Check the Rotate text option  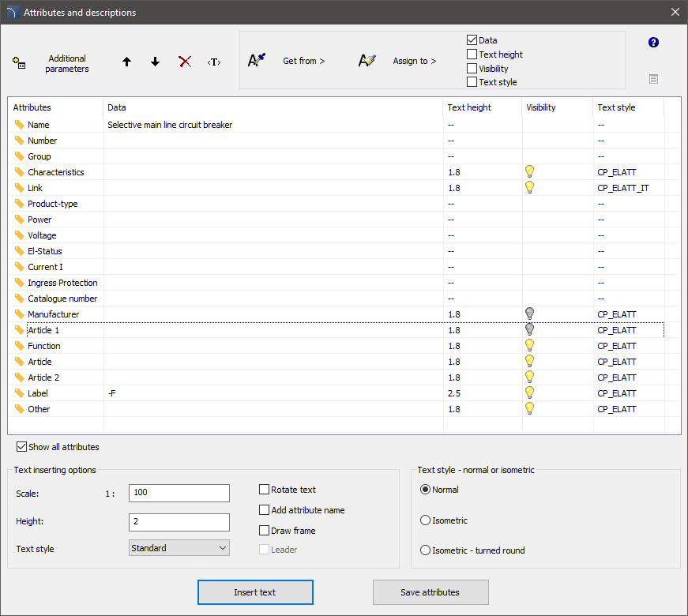click(x=265, y=490)
